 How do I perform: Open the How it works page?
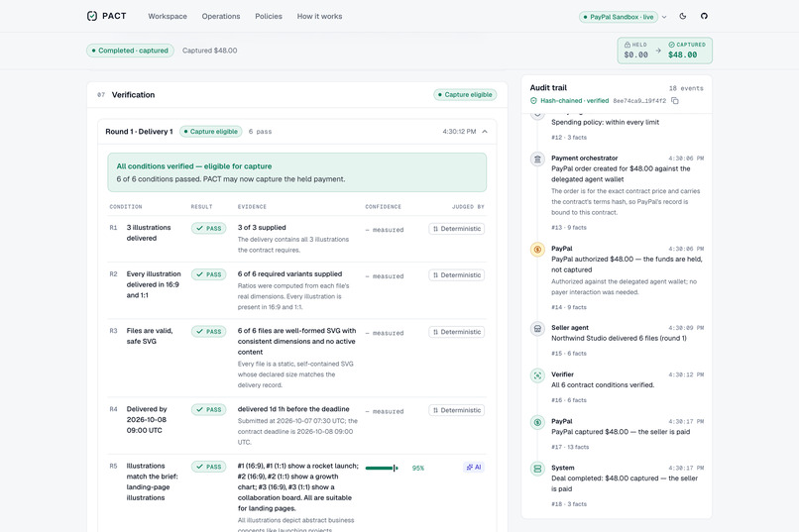(x=319, y=16)
